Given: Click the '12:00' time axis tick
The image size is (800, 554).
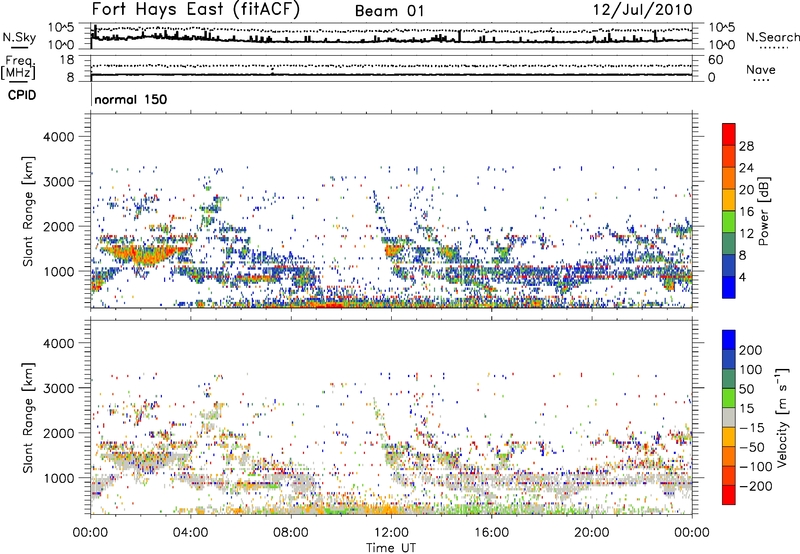Looking at the screenshot, I should pos(391,533).
